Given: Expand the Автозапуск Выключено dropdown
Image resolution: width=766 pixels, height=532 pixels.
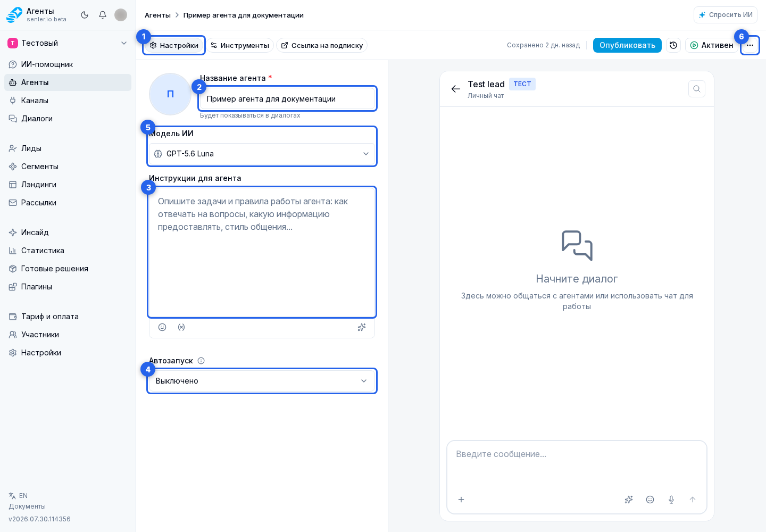Looking at the screenshot, I should tap(262, 381).
